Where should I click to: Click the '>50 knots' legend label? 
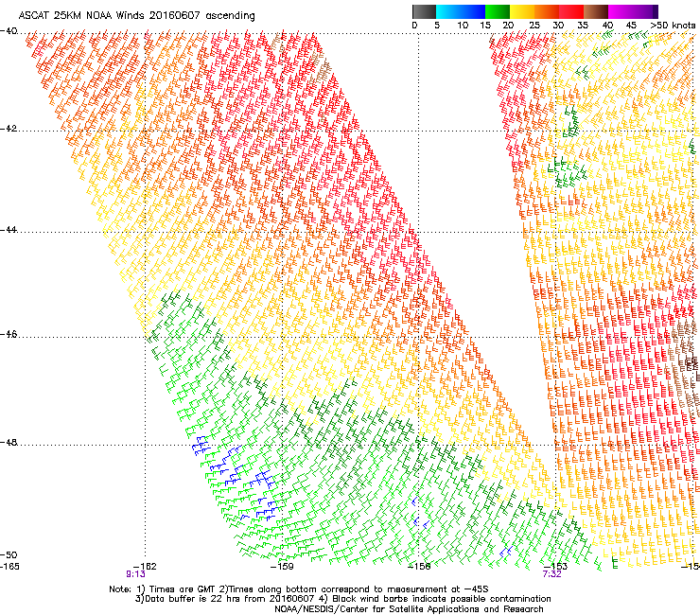673,26
